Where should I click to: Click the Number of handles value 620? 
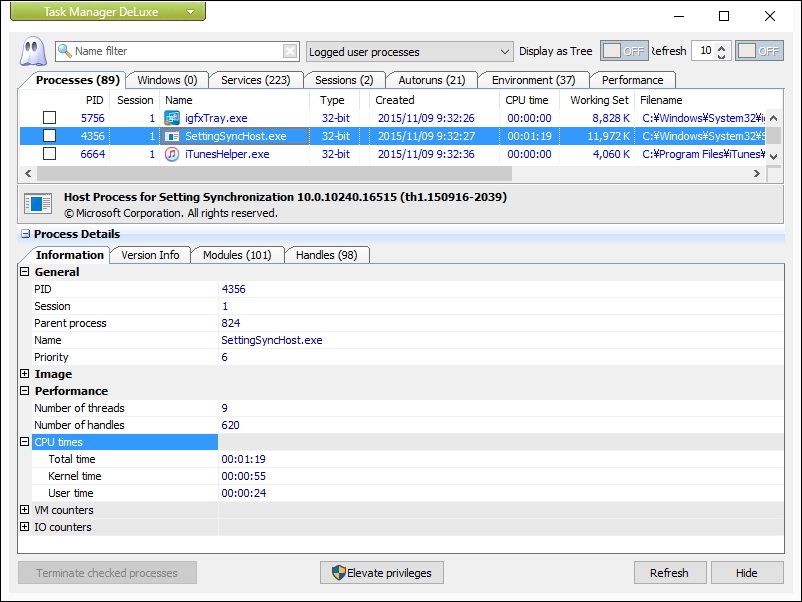230,425
